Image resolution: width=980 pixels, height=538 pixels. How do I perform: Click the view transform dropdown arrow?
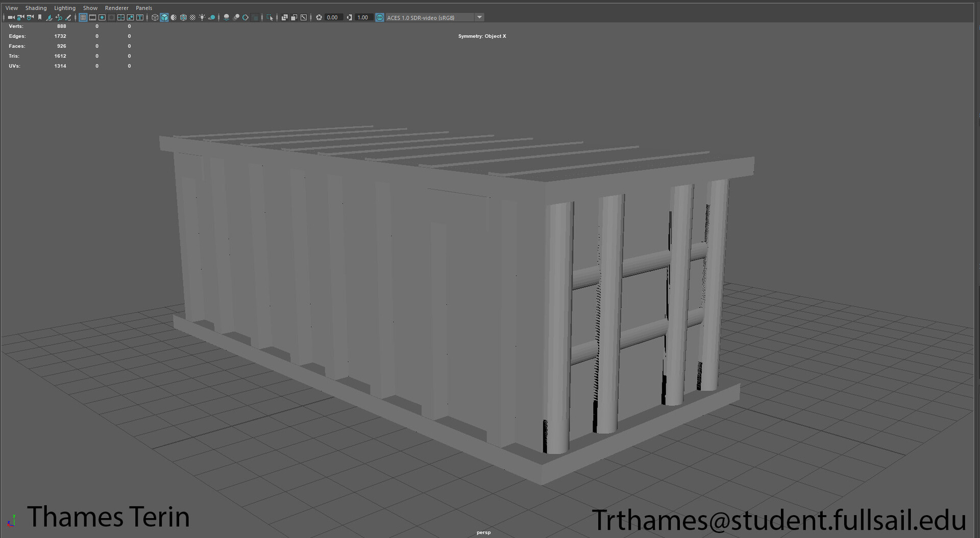pos(479,17)
